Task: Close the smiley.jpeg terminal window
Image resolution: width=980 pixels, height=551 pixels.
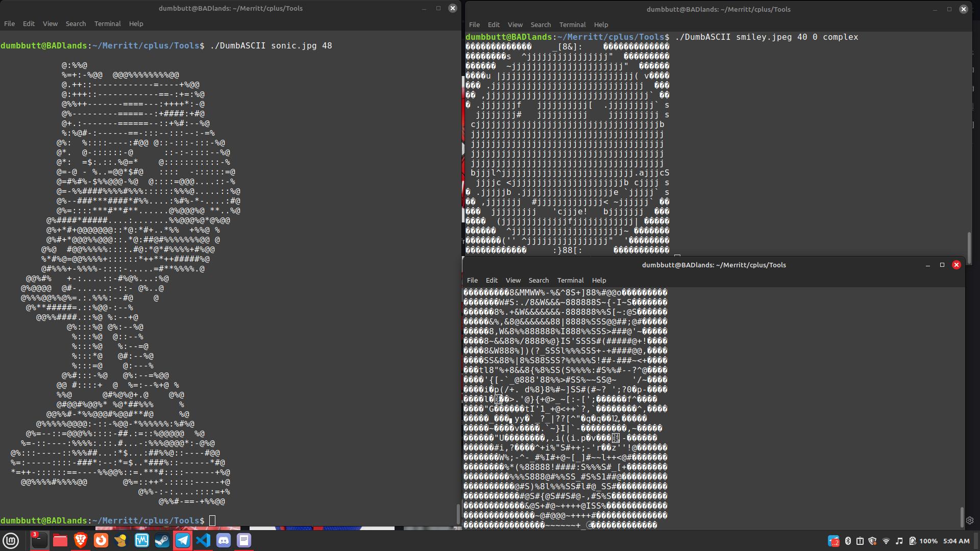Action: (963, 9)
